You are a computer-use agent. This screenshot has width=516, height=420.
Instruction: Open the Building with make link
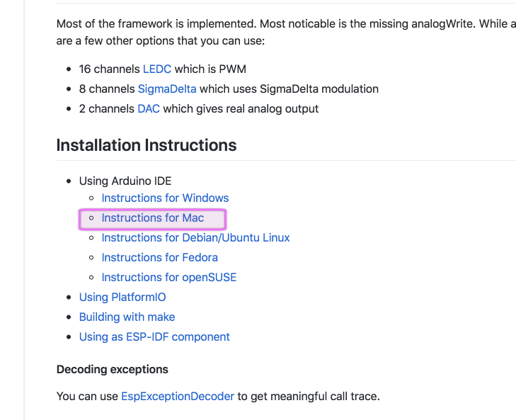tap(127, 317)
